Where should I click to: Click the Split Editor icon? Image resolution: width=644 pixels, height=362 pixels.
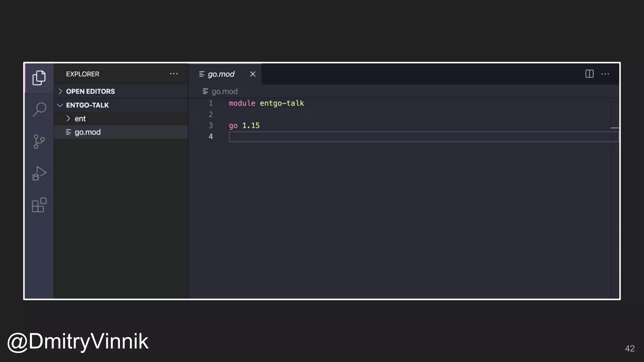coord(589,74)
